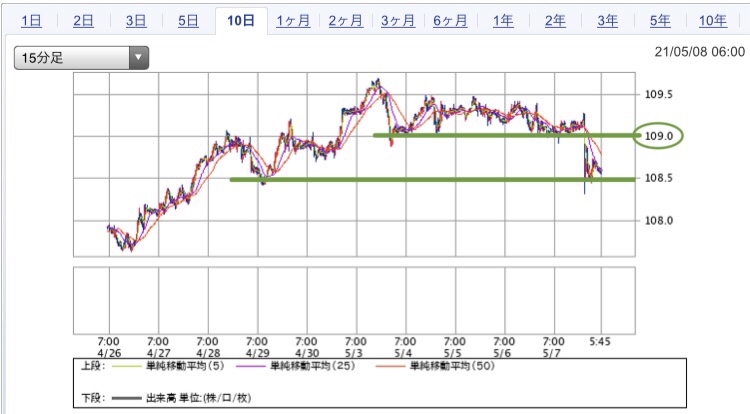Click the 4/30 date axis label

click(307, 353)
